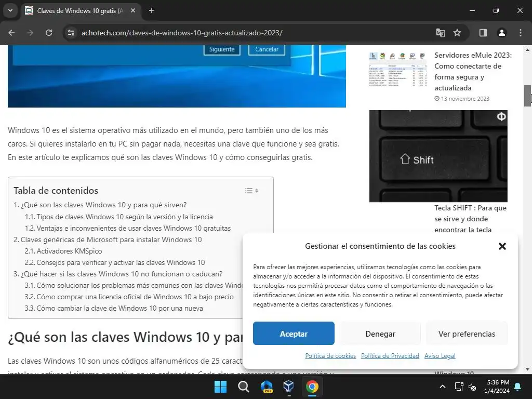
Task: Click the browser back arrow
Action: pyautogui.click(x=11, y=33)
